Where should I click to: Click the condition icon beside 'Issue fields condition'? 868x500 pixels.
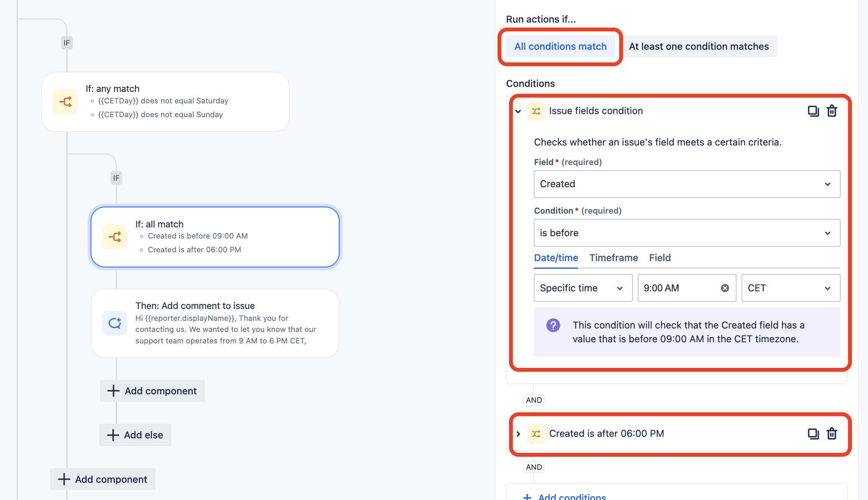536,111
